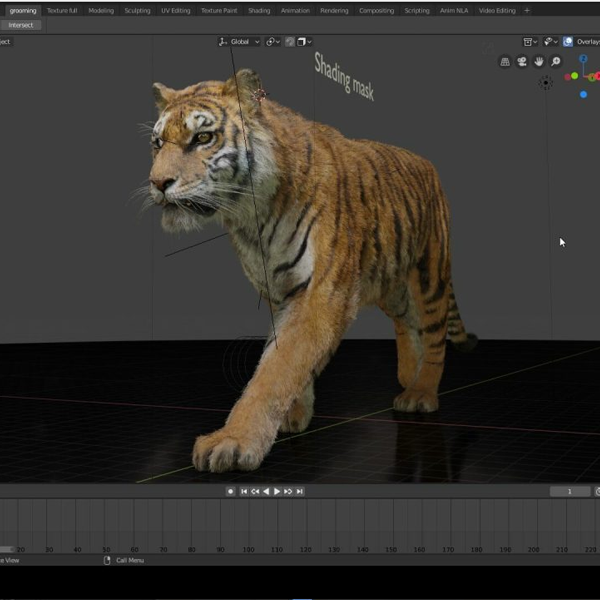
Task: Toggle the snapping magnet button
Action: (289, 42)
